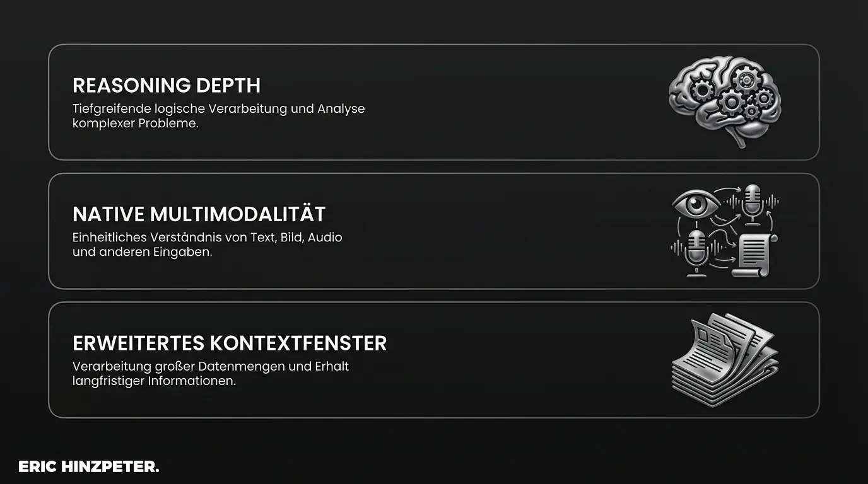Click the brain with gears icon
This screenshot has width=868, height=484.
724,101
